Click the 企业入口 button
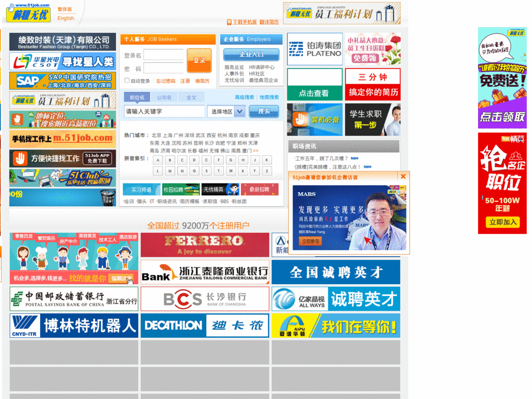The height and width of the screenshot is (399, 532). [251, 54]
